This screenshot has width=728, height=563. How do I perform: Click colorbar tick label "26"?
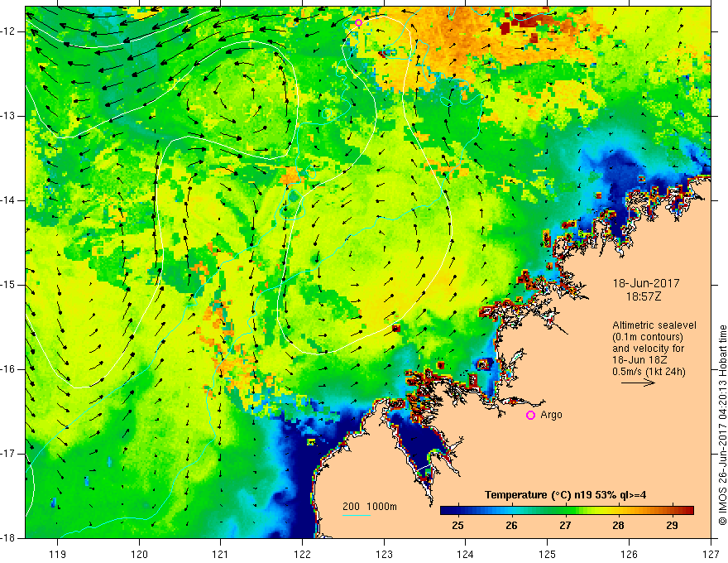tap(511, 526)
